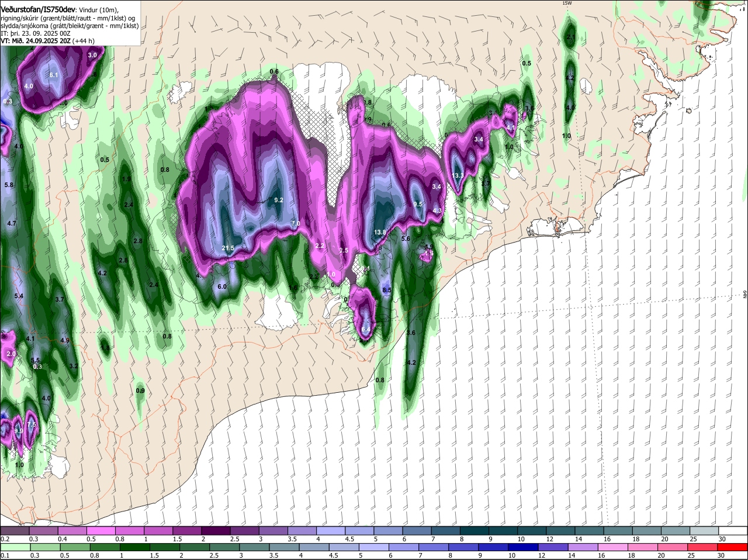Select the initial time line 'IT: þri. 23. 09. 2025 00Z'
The image size is (748, 560).
pyautogui.click(x=35, y=33)
